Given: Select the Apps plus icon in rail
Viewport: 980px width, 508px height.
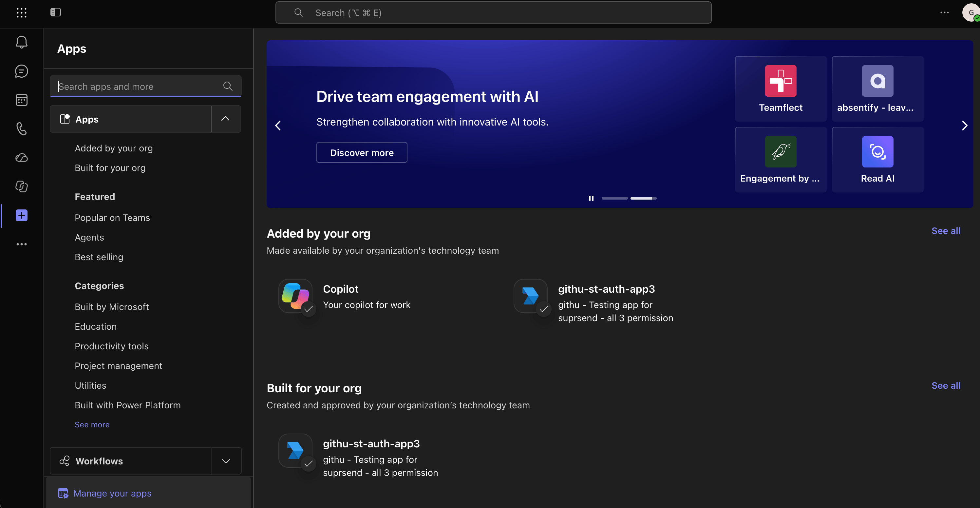Looking at the screenshot, I should 22,215.
